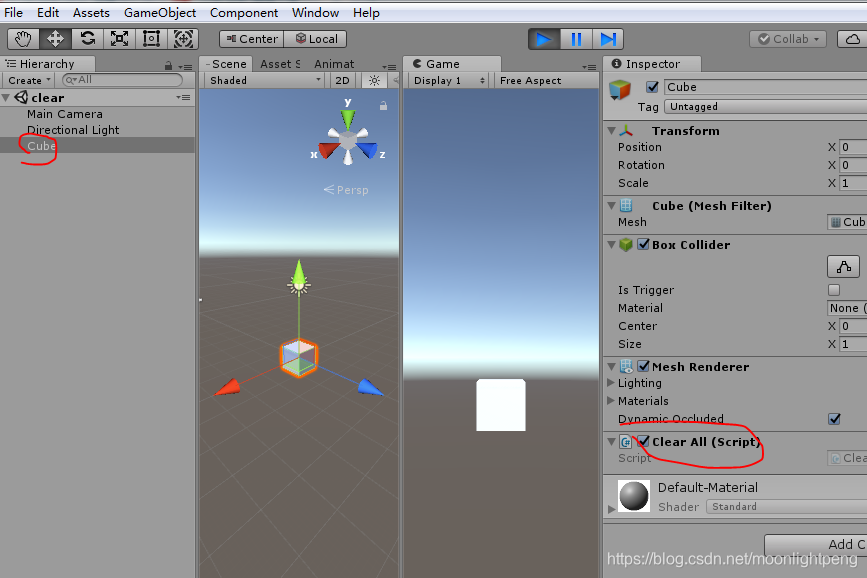867x578 pixels.
Task: Switch to the Animator tab
Action: tap(334, 64)
